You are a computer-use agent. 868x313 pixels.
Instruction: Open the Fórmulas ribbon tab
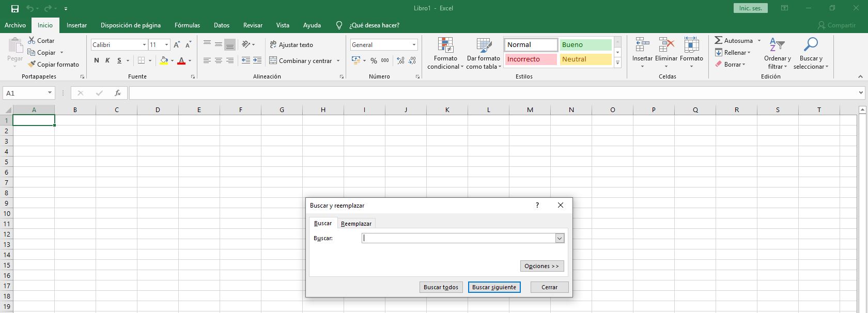coord(187,25)
